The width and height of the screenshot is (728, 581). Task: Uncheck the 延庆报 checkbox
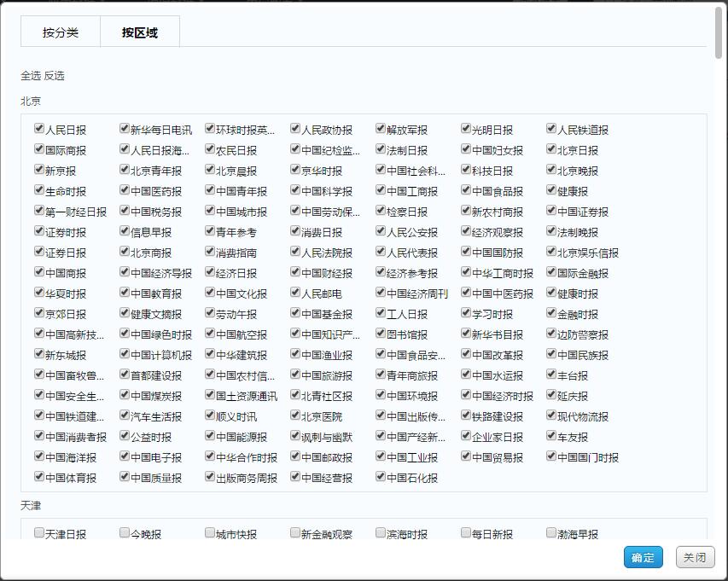point(551,393)
